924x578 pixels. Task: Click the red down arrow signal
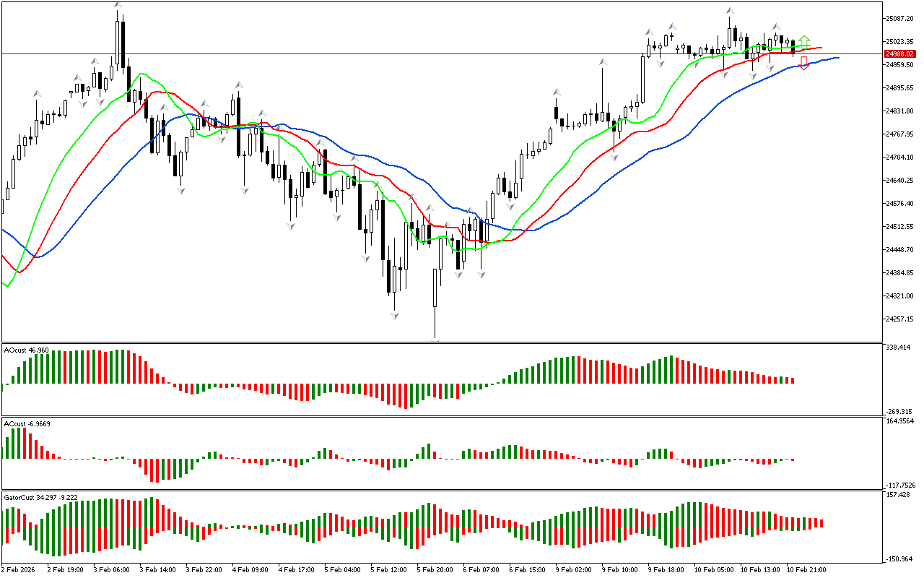pos(803,64)
